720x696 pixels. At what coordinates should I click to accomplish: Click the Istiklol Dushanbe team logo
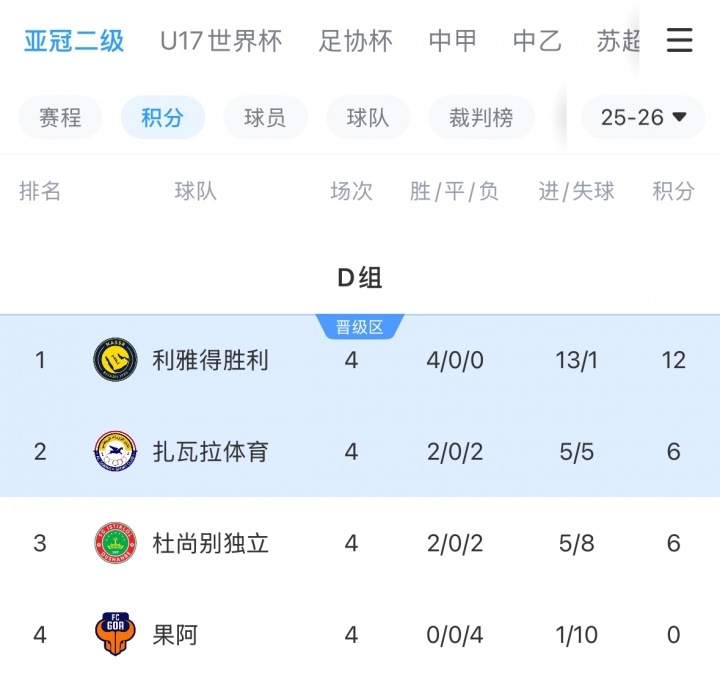coord(115,543)
